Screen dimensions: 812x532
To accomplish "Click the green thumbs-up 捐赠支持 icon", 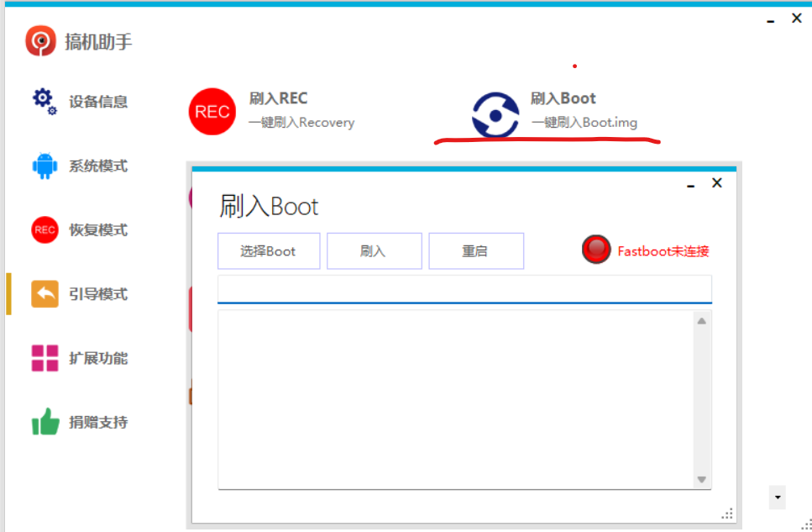I will [45, 422].
